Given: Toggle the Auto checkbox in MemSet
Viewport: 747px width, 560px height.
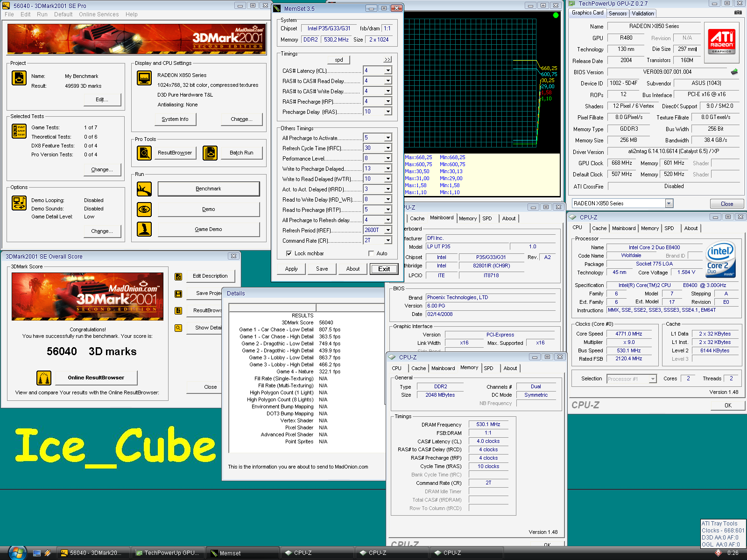Looking at the screenshot, I should (x=371, y=253).
